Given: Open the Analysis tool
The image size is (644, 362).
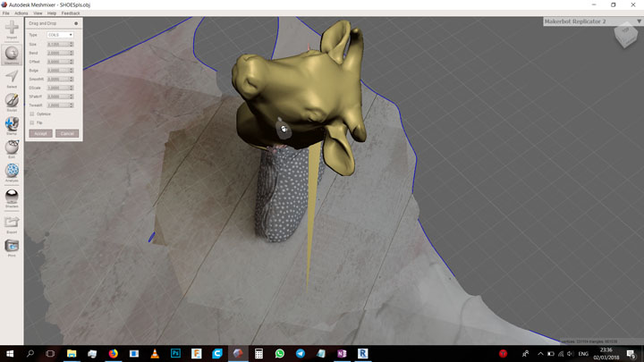Looking at the screenshot, I should pyautogui.click(x=12, y=171).
